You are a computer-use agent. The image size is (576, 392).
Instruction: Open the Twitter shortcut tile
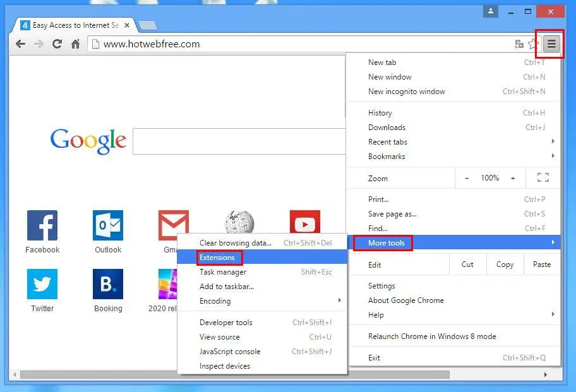(42, 291)
